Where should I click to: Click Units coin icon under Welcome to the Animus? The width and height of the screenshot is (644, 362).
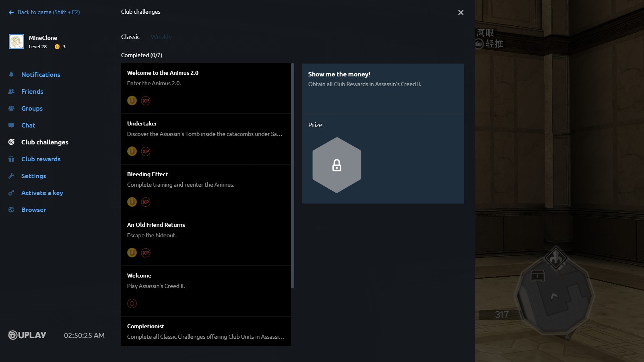click(x=132, y=101)
